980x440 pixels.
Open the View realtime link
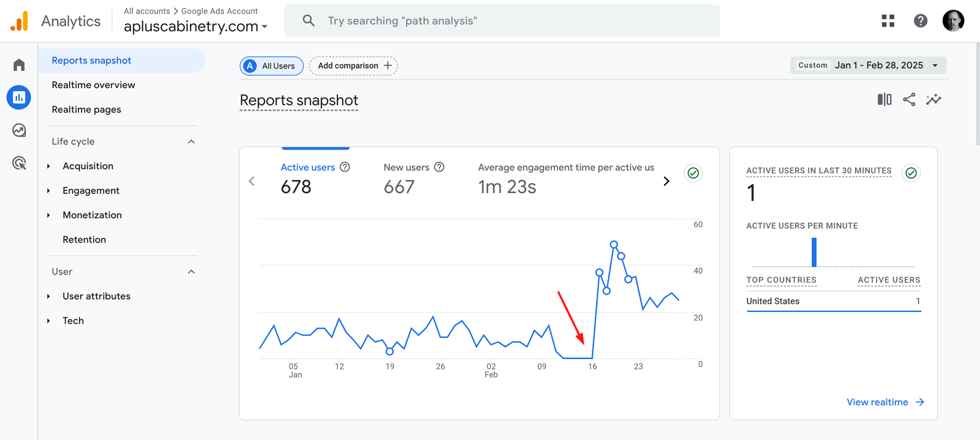884,402
